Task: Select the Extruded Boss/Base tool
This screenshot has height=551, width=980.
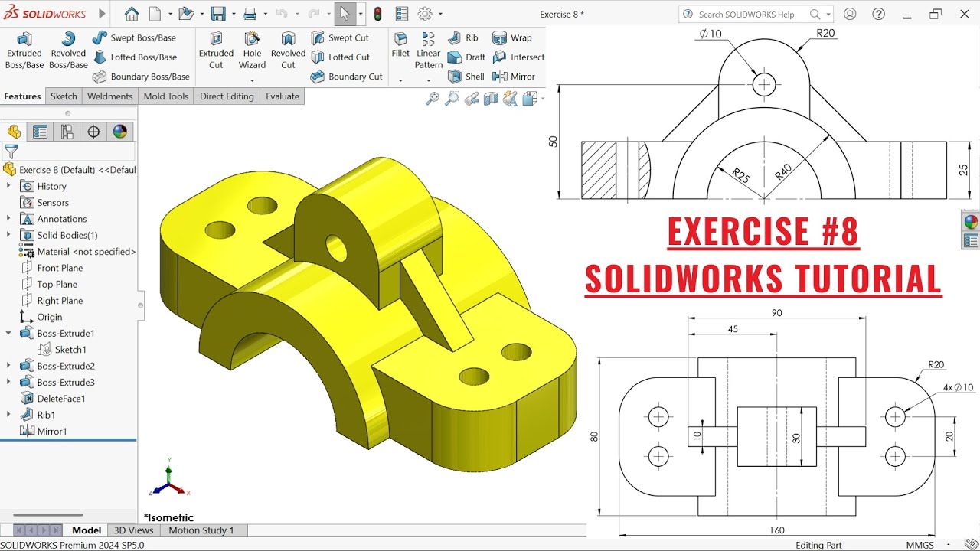Action: [x=24, y=51]
